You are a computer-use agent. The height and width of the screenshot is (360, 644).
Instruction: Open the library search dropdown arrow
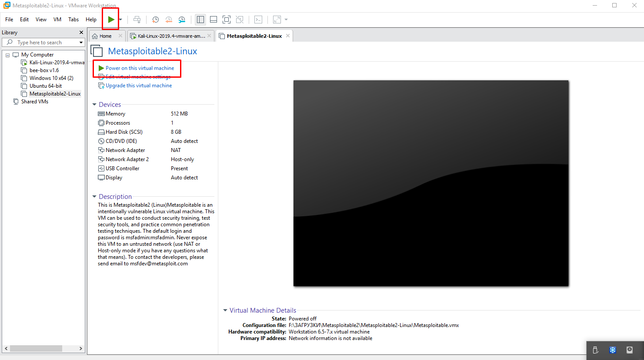point(81,43)
